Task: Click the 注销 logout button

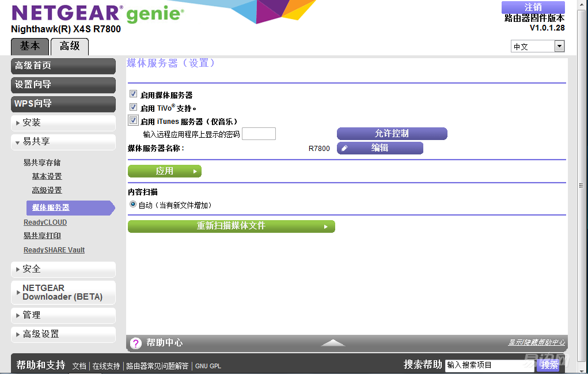Action: (533, 7)
